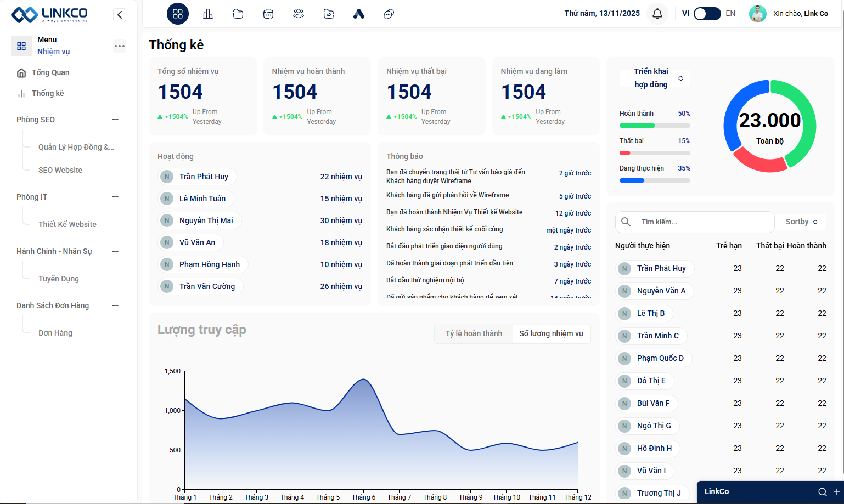Select Thống kê in the sidebar
Image resolution: width=844 pixels, height=504 pixels.
coord(48,93)
